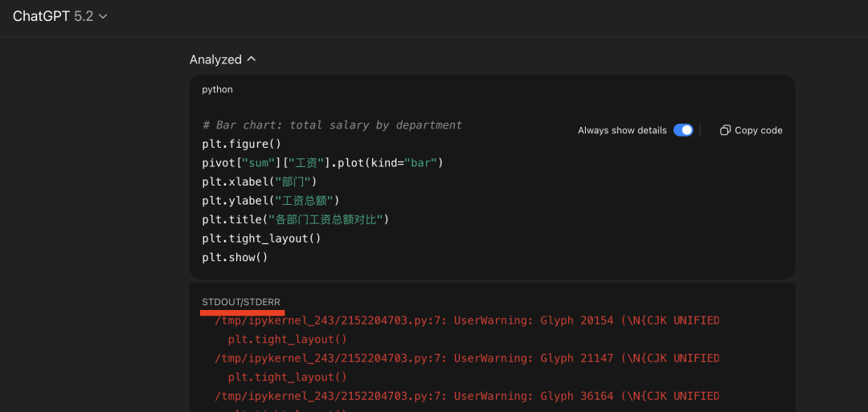Click the Glyph 36164 warning line
Screen dimensions: 868x412
(466, 396)
